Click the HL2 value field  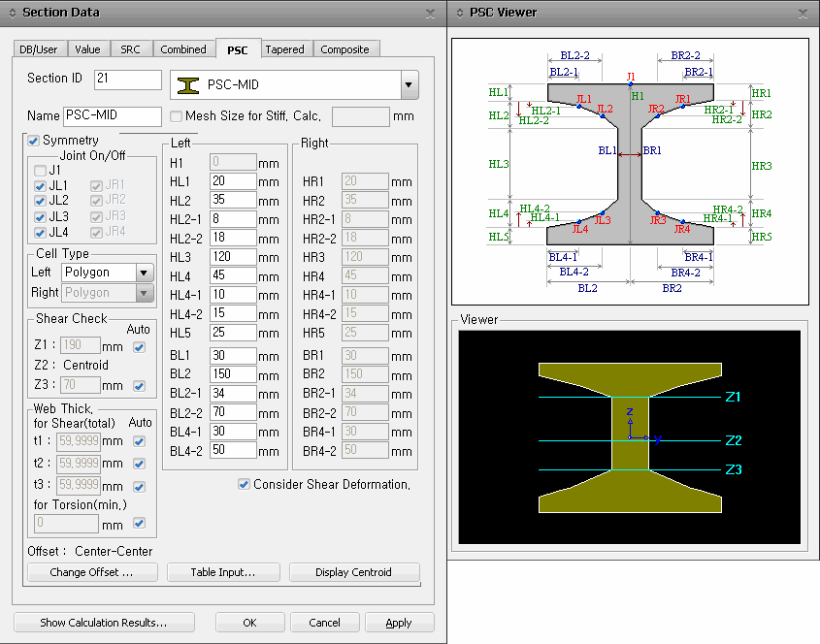point(233,200)
